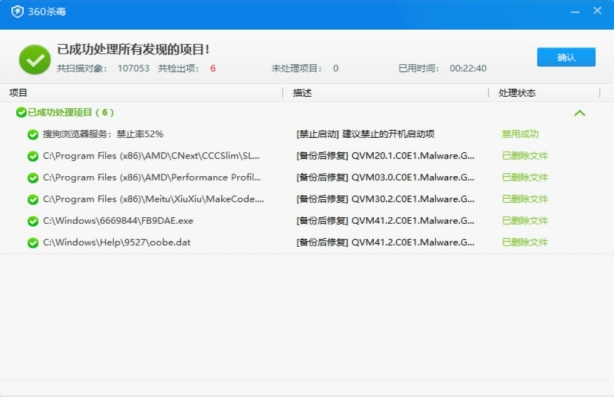Select the 项目 column header
Image resolution: width=614 pixels, height=397 pixels.
(18, 93)
